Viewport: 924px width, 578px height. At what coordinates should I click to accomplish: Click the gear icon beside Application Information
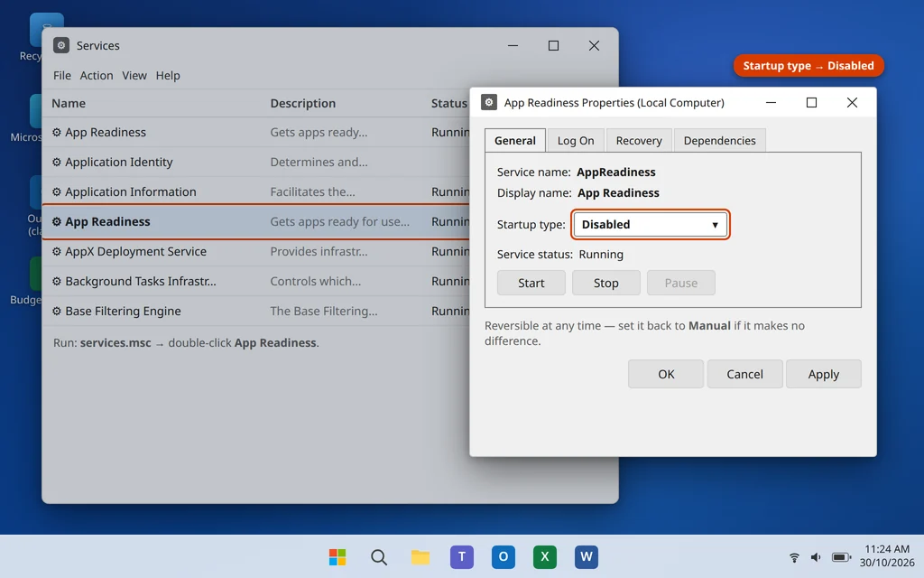click(x=57, y=191)
